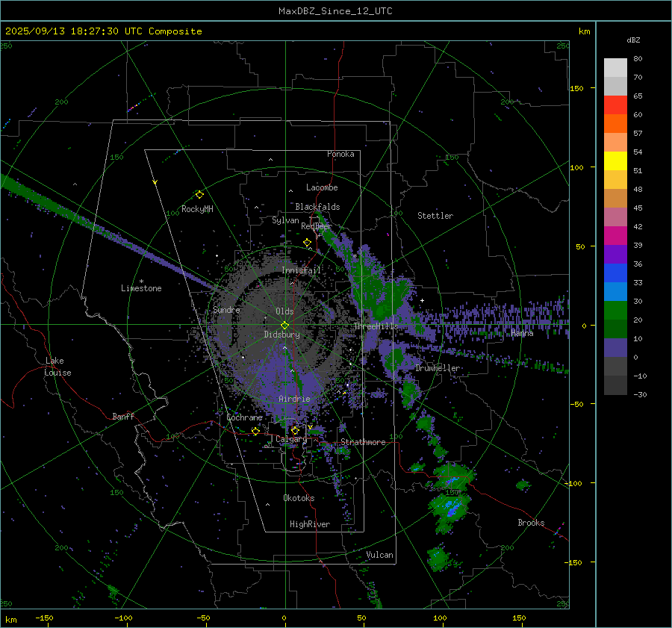Choose the bright green 20-30 dBZ swatch
The image size is (672, 628).
point(615,311)
